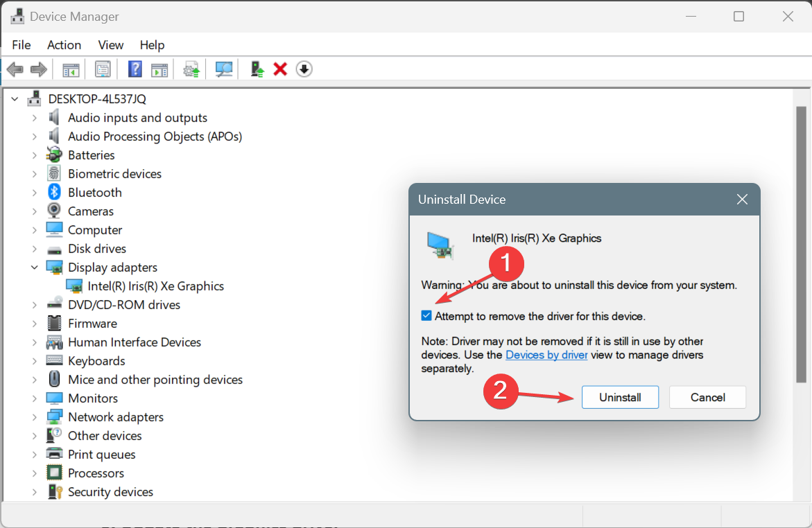Expand the Network adapters chevron

pyautogui.click(x=34, y=417)
